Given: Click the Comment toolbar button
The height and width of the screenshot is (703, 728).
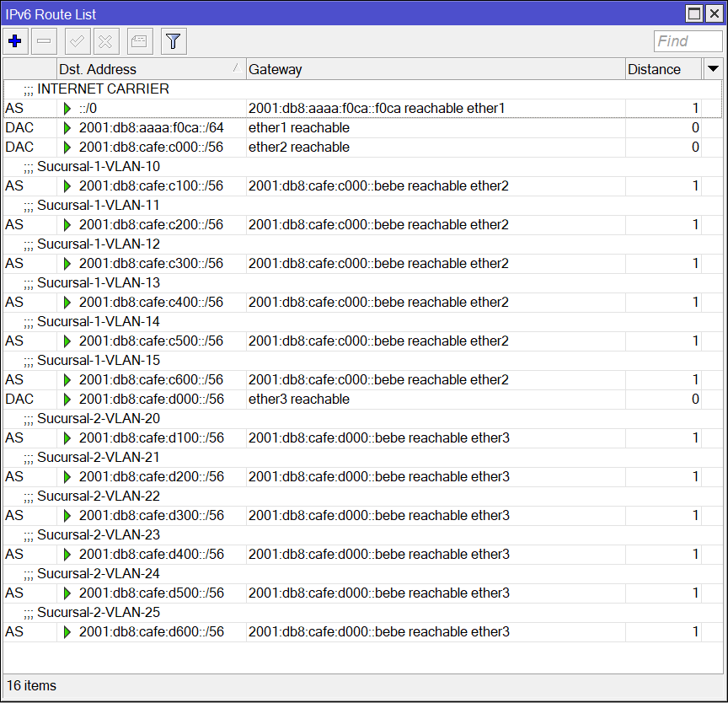Looking at the screenshot, I should [140, 40].
